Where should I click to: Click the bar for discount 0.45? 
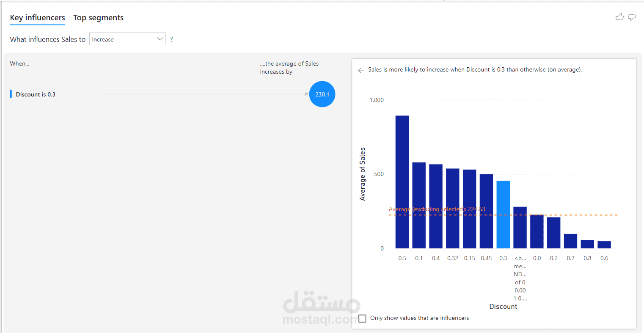point(486,211)
